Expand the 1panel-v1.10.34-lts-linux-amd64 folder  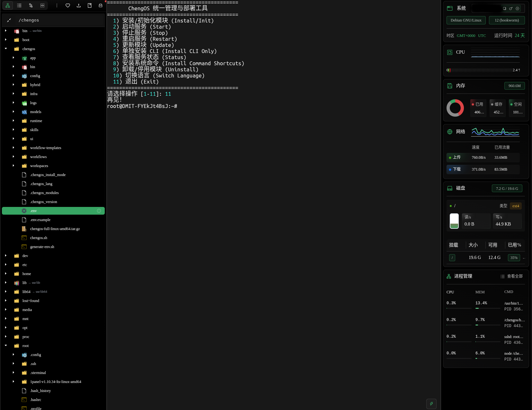coord(13,382)
